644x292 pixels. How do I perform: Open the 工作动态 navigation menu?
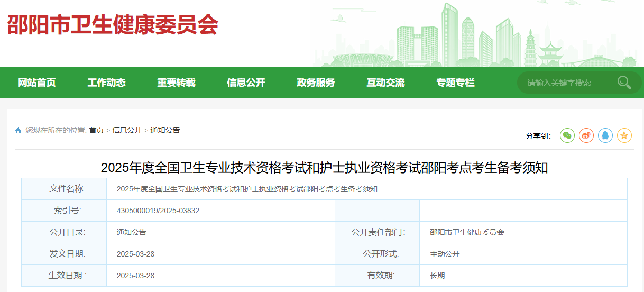click(x=106, y=83)
